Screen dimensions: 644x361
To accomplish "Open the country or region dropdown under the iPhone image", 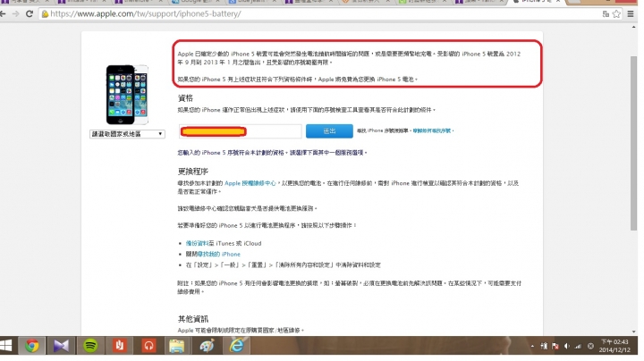I will 127,134.
